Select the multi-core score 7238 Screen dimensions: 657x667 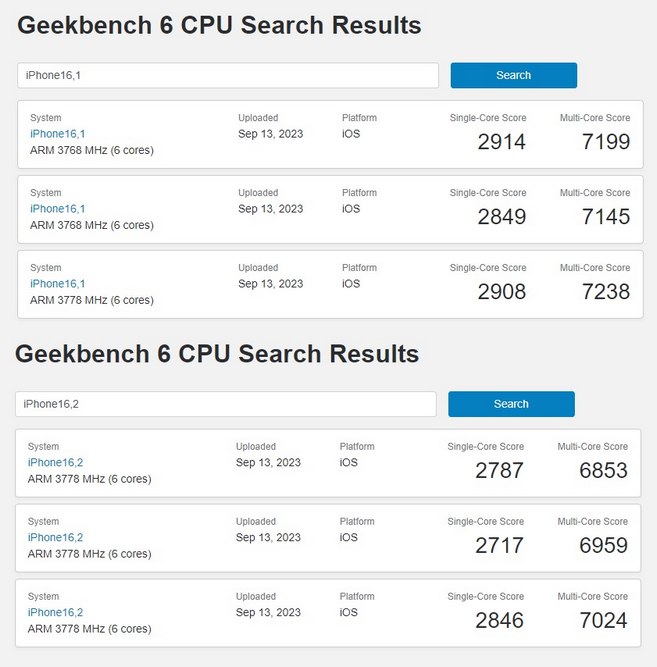(605, 292)
